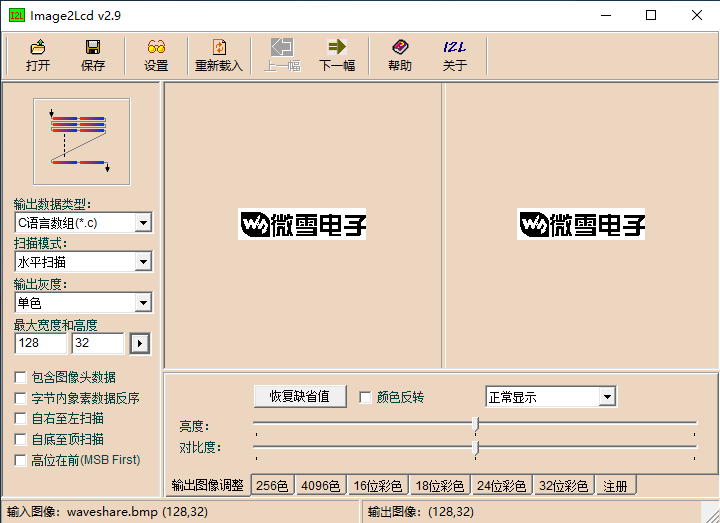
Task: Select the 16位彩色 tab
Action: tap(377, 486)
